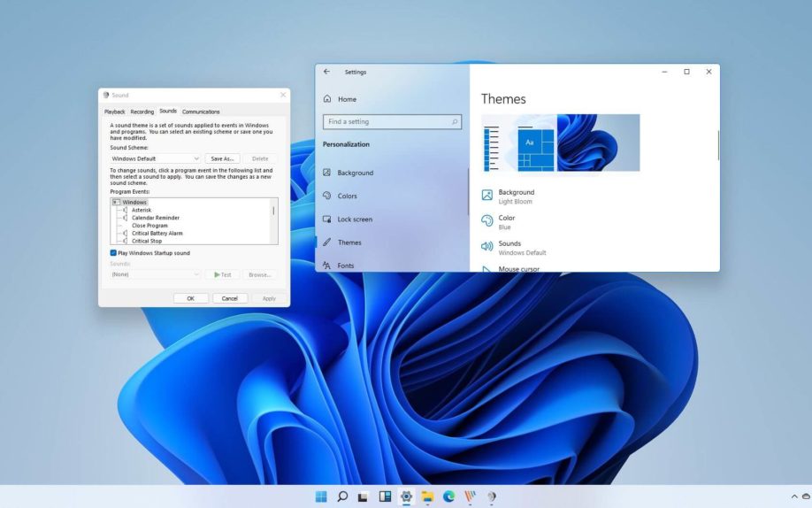The height and width of the screenshot is (508, 812).
Task: Click Colors palette icon in sidebar
Action: (326, 196)
